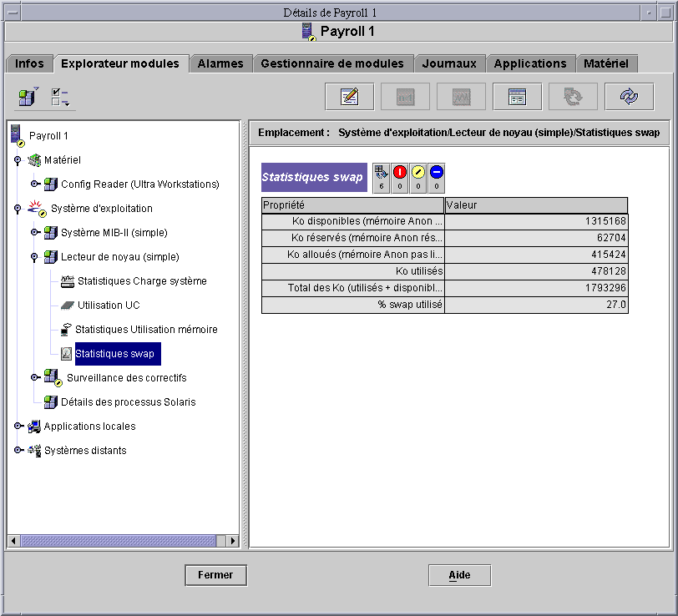Click the edit attributes pencil toolbar button
678x616 pixels.
pos(349,96)
